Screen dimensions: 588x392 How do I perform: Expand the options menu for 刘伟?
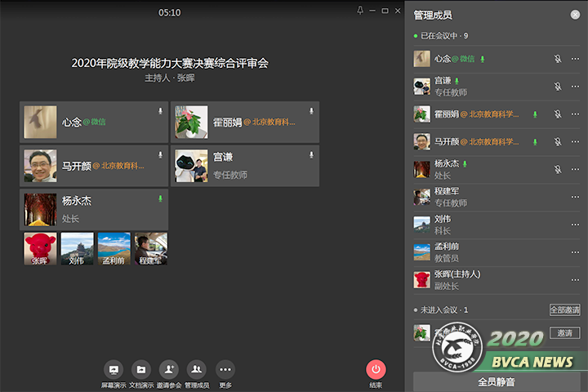tap(575, 225)
